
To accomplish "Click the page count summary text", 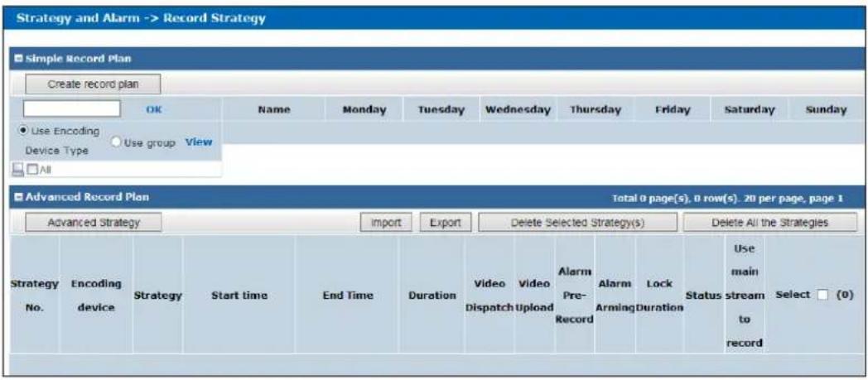I will click(727, 198).
